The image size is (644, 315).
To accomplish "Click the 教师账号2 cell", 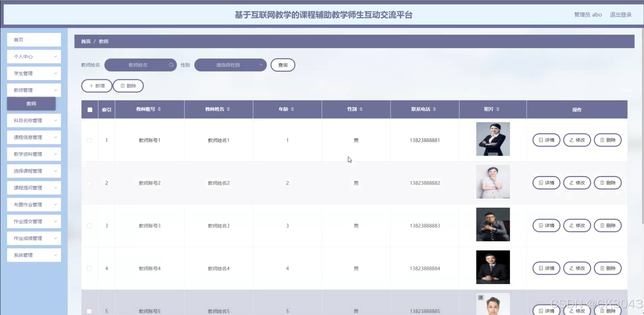I will click(x=149, y=183).
